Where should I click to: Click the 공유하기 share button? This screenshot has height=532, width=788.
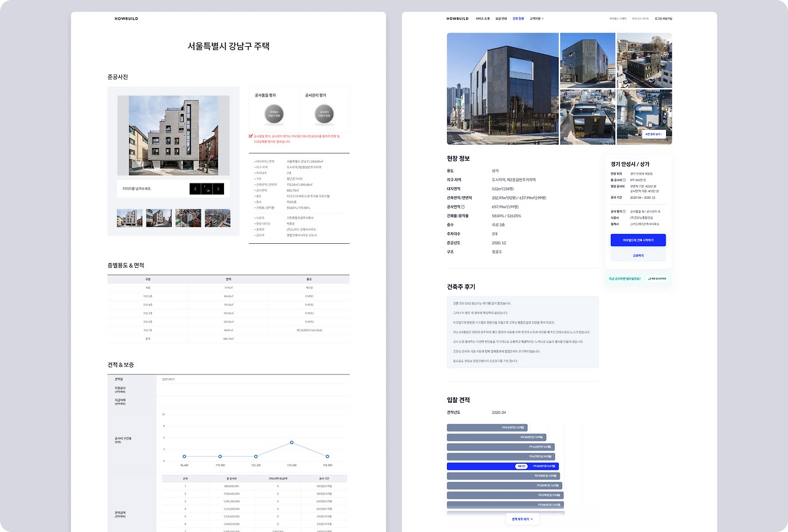tap(638, 256)
